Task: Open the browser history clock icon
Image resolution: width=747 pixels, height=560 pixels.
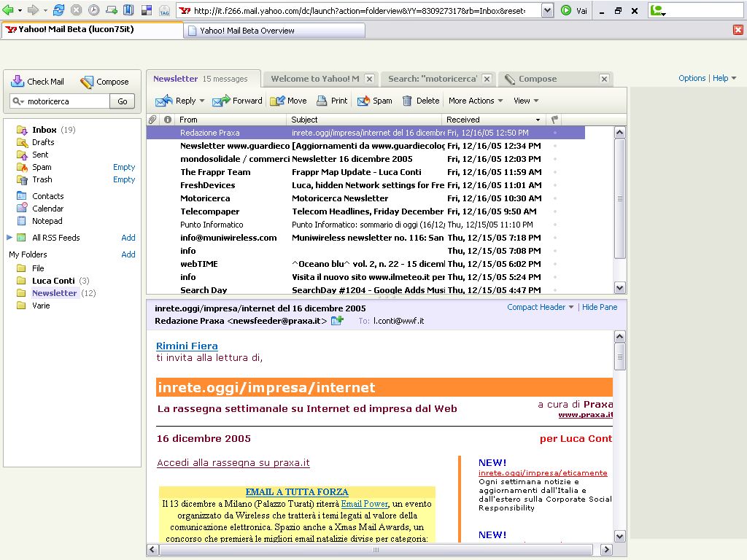Action: coord(94,10)
